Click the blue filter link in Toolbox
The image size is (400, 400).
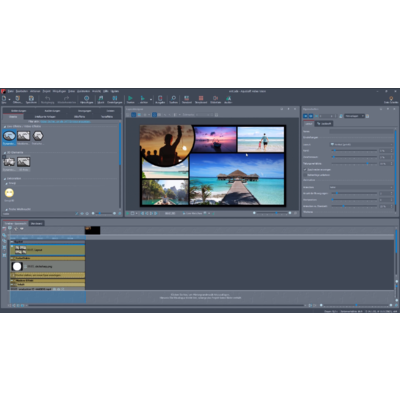[65, 122]
